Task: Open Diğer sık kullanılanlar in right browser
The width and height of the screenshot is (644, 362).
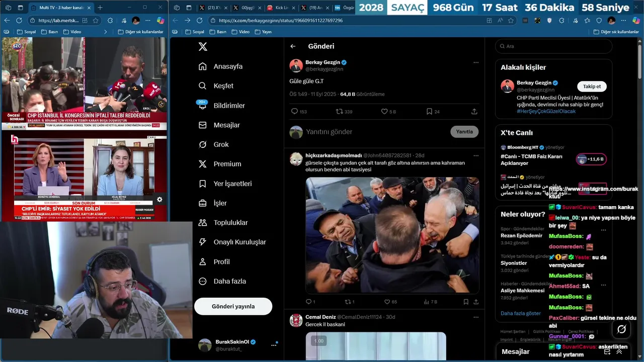Action: pyautogui.click(x=616, y=32)
